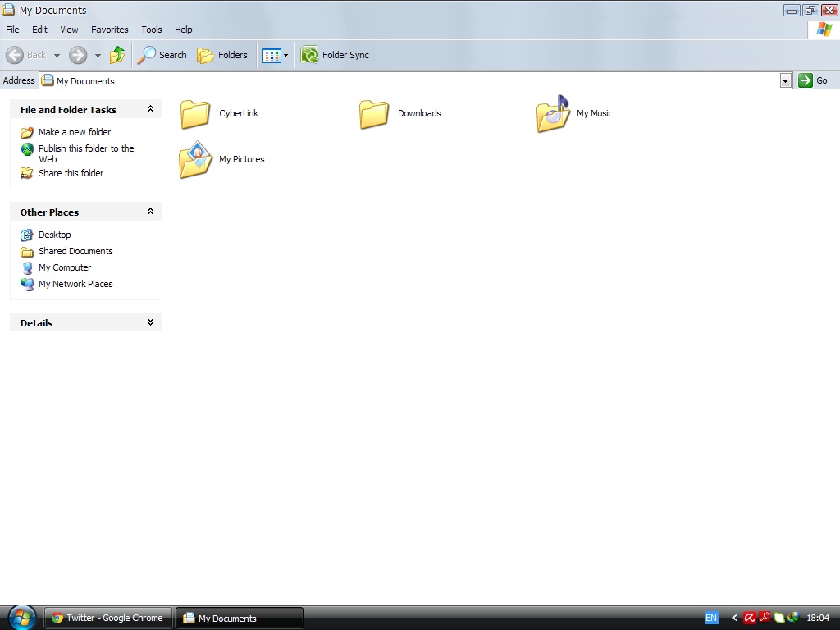
Task: Click the green shield tray icon
Action: (x=779, y=618)
